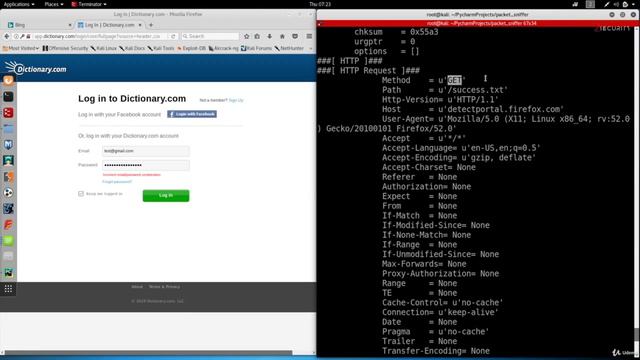The width and height of the screenshot is (640, 360).
Task: Open the soccer-ball dock icon
Action: point(8,193)
